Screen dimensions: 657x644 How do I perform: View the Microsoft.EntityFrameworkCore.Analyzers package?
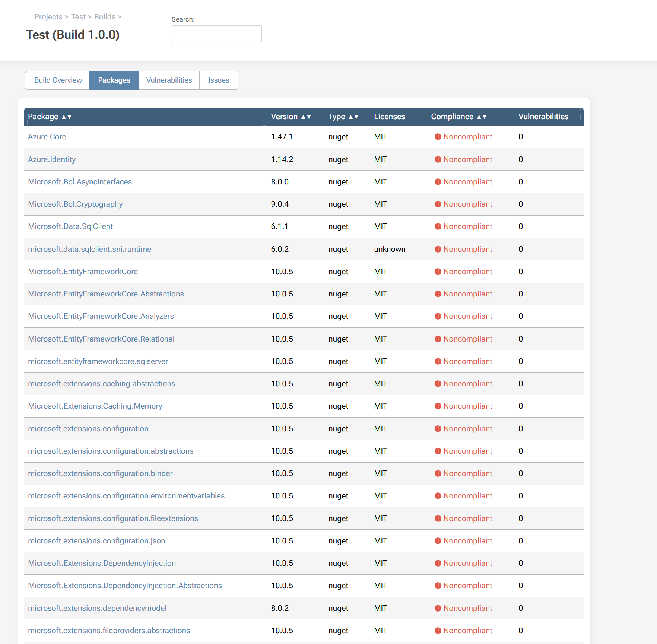101,316
